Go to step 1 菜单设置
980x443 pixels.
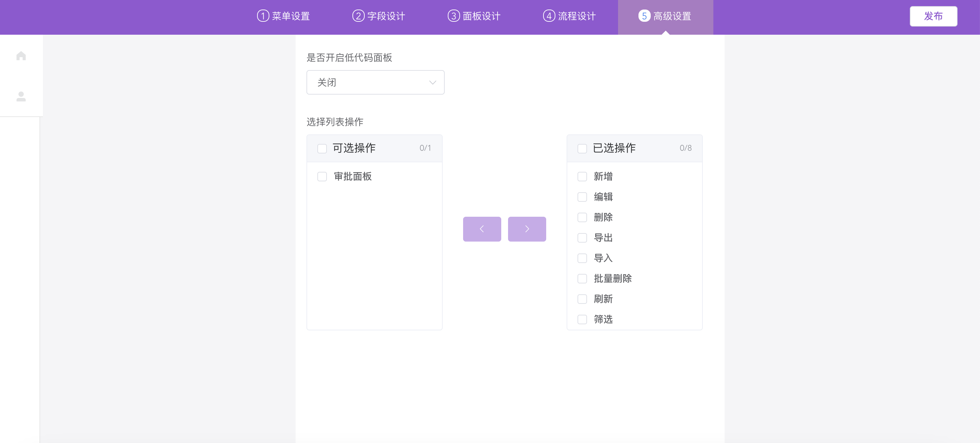(x=283, y=16)
